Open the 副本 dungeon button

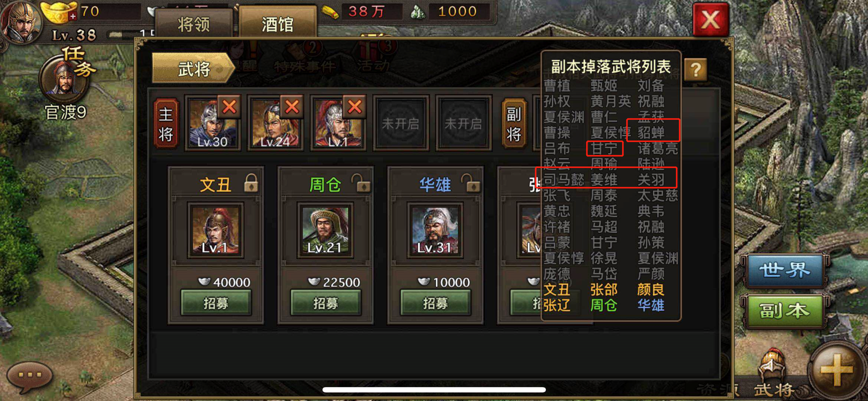784,311
